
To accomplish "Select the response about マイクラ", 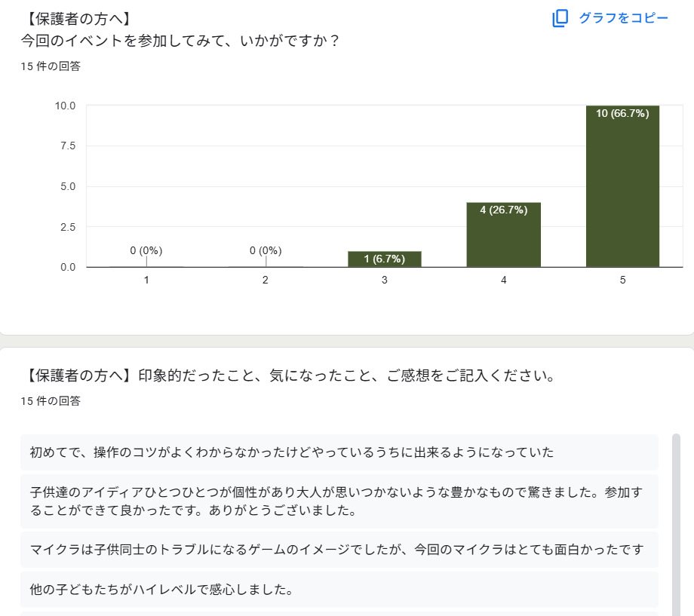I will click(x=339, y=550).
